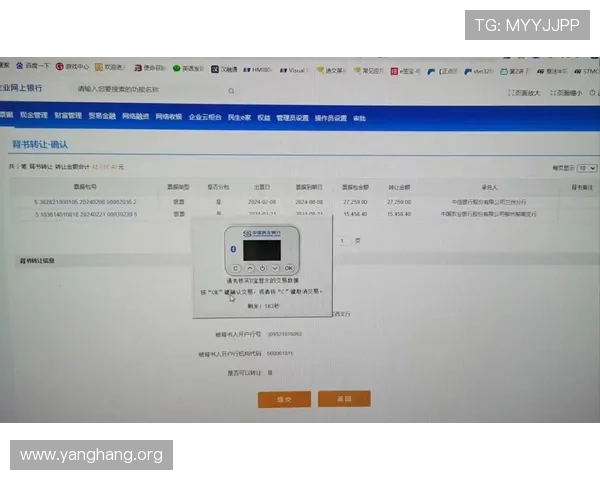Screen dimensions: 600x480
Task: Open the 汉融通 bookmark
Action: click(224, 69)
